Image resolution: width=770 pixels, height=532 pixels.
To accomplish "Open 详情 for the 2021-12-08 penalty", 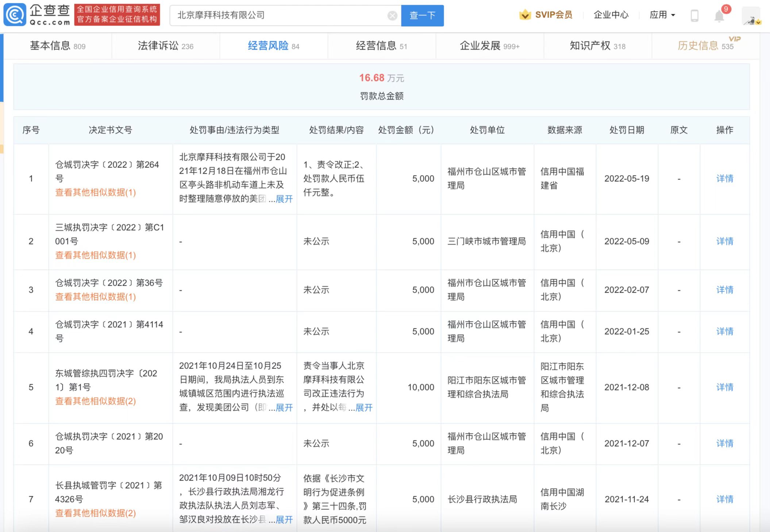I will (x=724, y=387).
